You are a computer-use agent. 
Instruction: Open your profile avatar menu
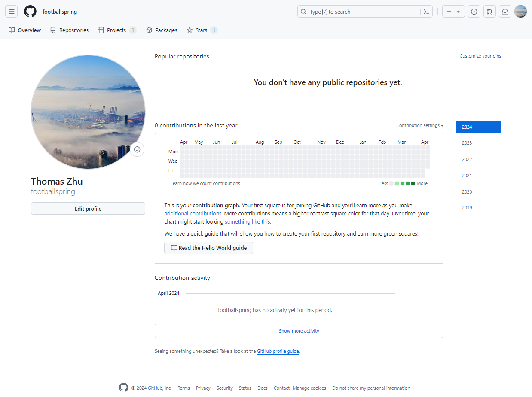[520, 11]
